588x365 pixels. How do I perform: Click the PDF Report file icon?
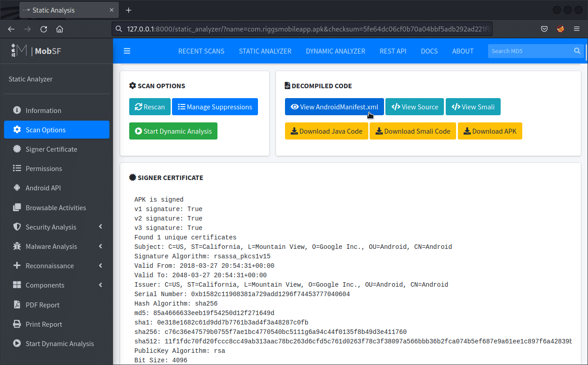[17, 305]
